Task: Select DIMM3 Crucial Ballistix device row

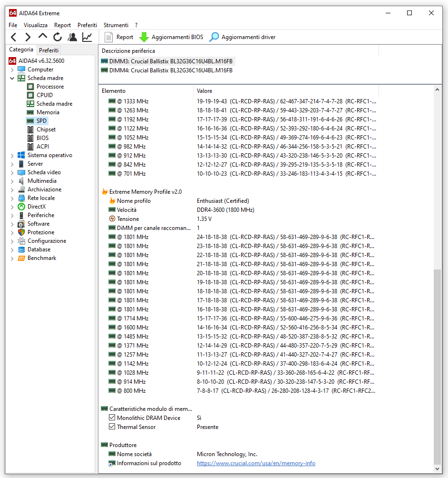Action: pyautogui.click(x=168, y=61)
